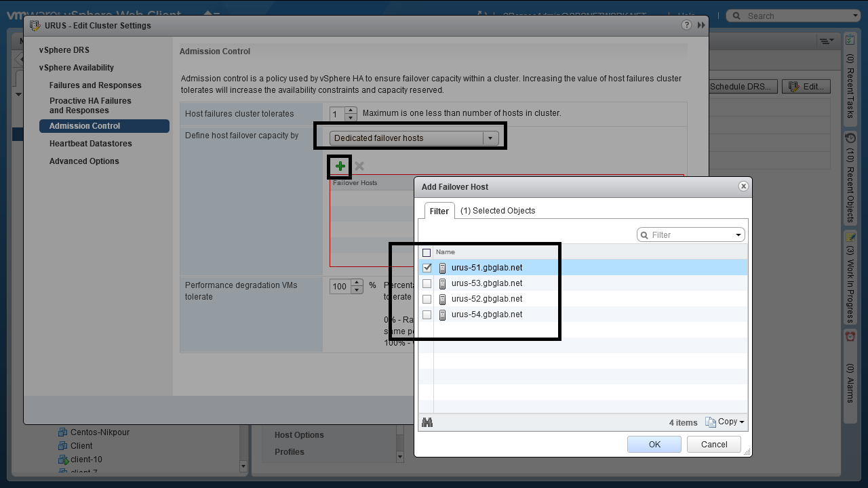Uncheck the urus-51.gbglab.net host checkbox
868x488 pixels.
427,268
